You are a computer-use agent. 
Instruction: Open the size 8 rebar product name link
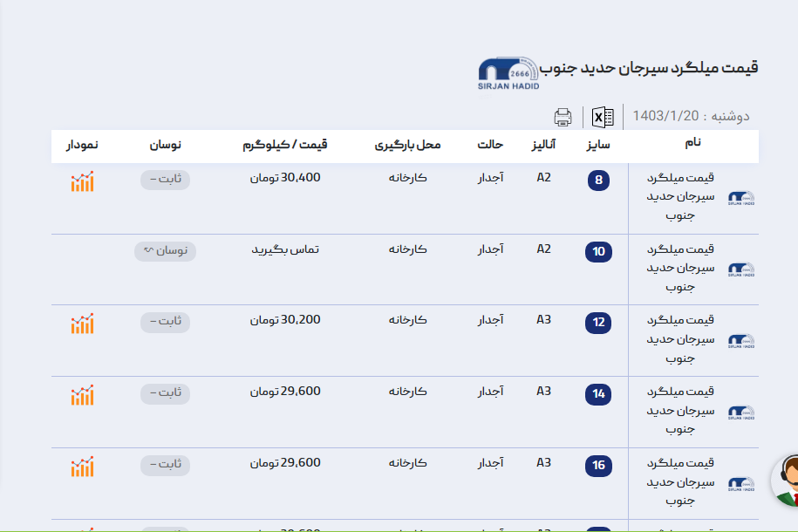(692, 196)
